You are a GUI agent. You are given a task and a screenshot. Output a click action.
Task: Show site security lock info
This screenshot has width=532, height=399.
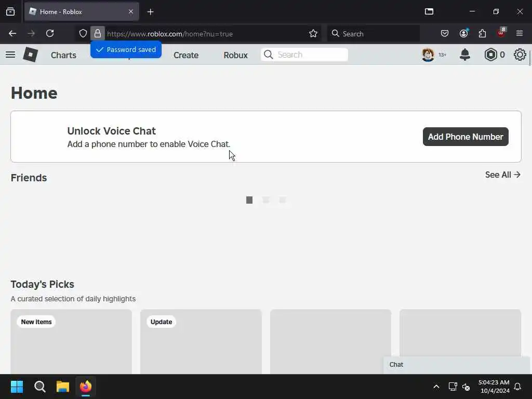[x=98, y=33]
